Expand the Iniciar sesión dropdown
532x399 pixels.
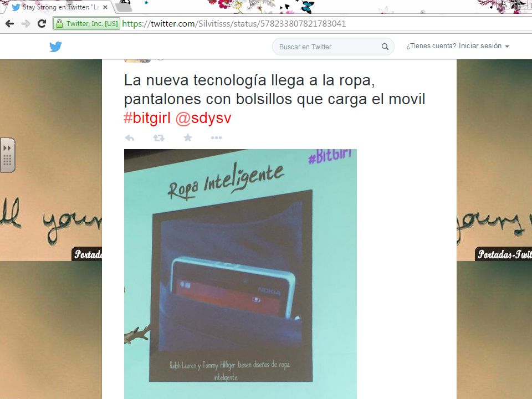458,46
